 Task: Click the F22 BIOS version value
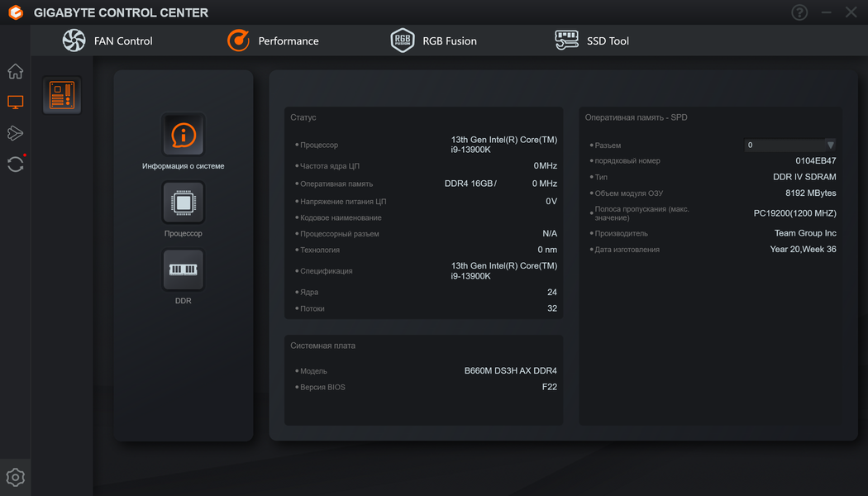[x=550, y=387]
